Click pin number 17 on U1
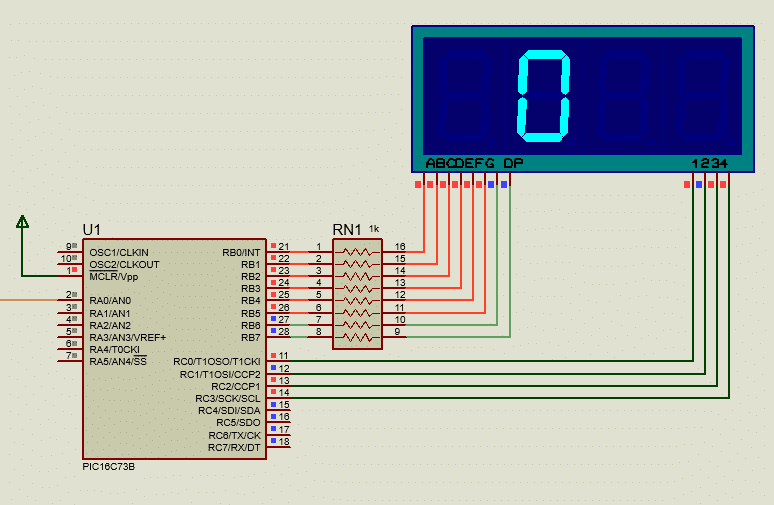Screen dimensions: 774x505 (x=283, y=429)
